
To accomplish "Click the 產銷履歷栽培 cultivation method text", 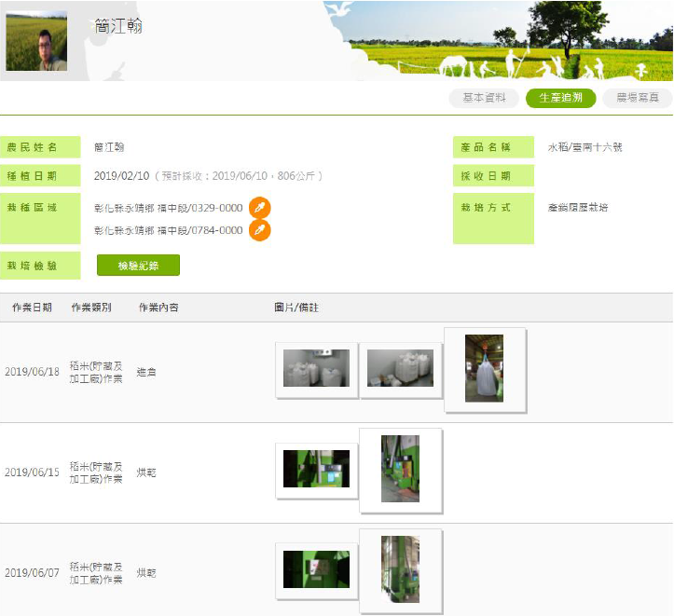I will (x=578, y=208).
